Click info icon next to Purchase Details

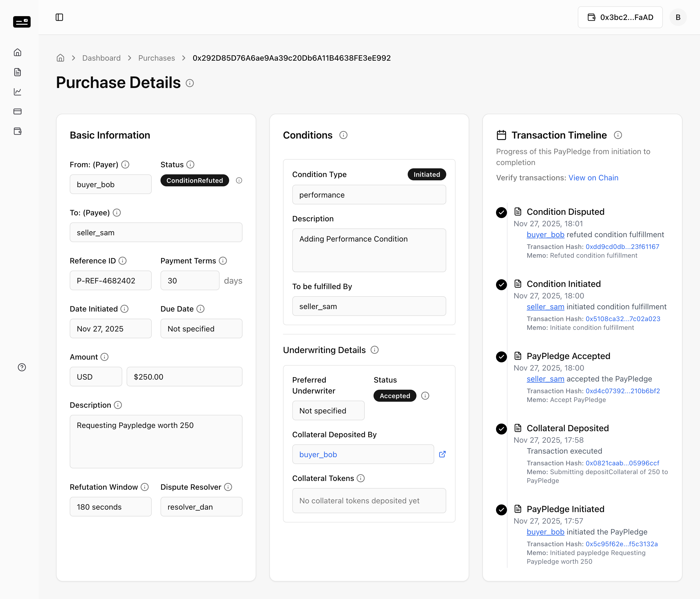pyautogui.click(x=190, y=83)
